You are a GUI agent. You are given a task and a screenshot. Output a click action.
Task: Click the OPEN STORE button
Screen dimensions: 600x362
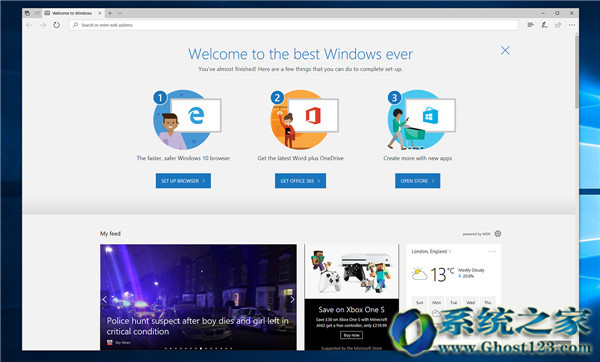click(x=417, y=181)
